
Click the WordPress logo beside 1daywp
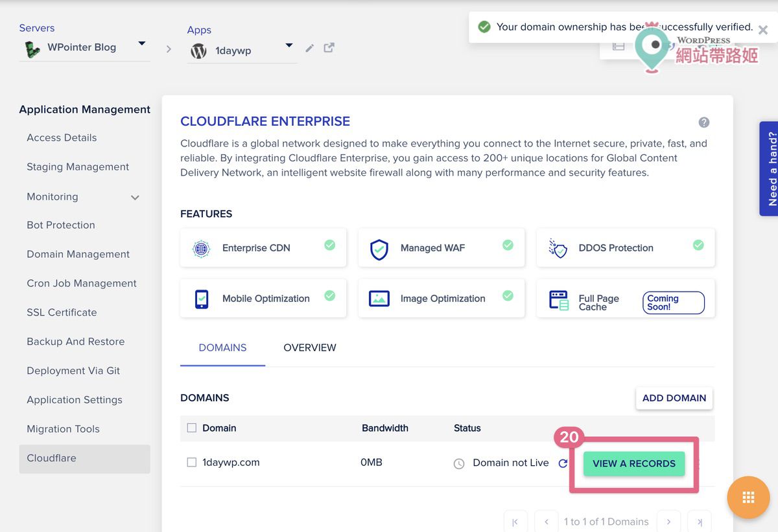pos(198,51)
